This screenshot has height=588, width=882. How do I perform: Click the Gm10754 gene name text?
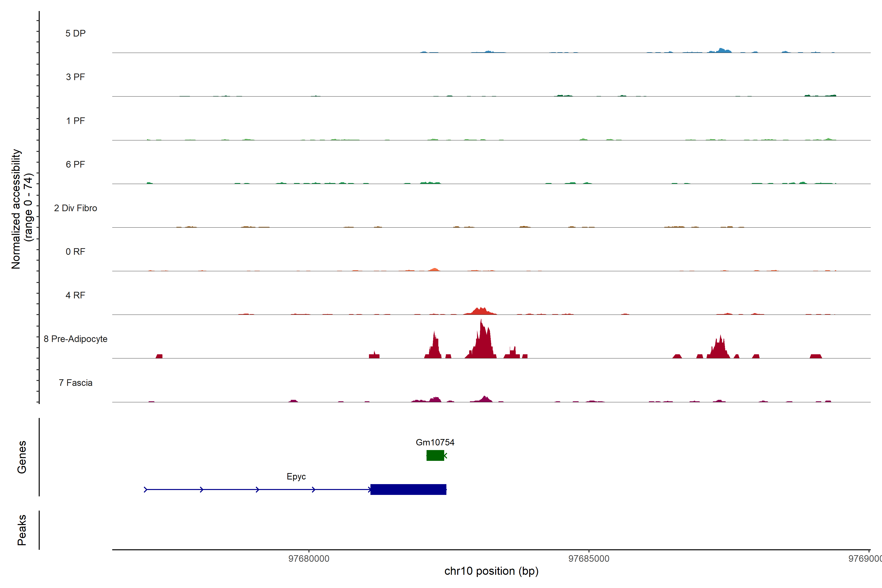[435, 442]
